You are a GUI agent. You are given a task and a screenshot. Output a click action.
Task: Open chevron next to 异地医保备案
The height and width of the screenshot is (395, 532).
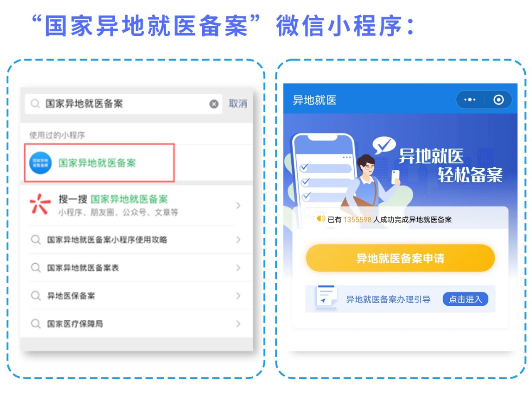click(x=238, y=296)
